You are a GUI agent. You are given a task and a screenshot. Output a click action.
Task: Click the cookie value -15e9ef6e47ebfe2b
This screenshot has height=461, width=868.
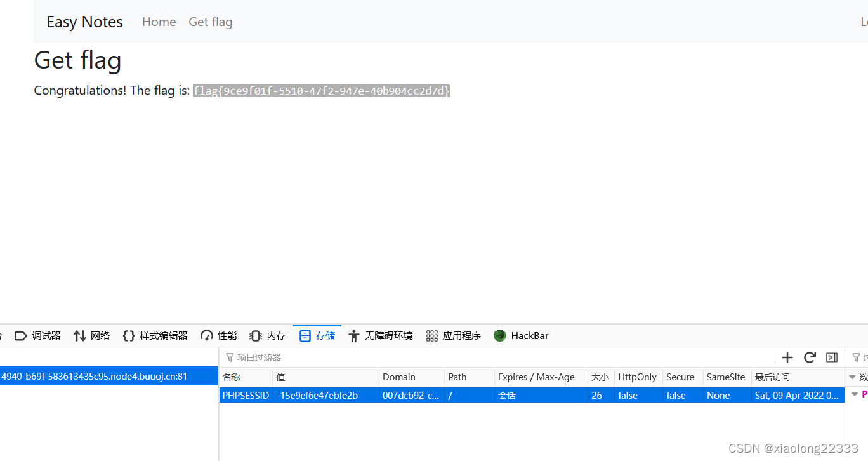pyautogui.click(x=326, y=395)
